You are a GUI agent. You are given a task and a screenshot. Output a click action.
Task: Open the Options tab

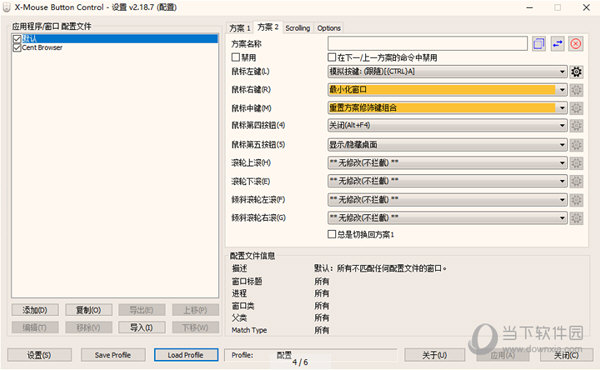click(x=329, y=28)
